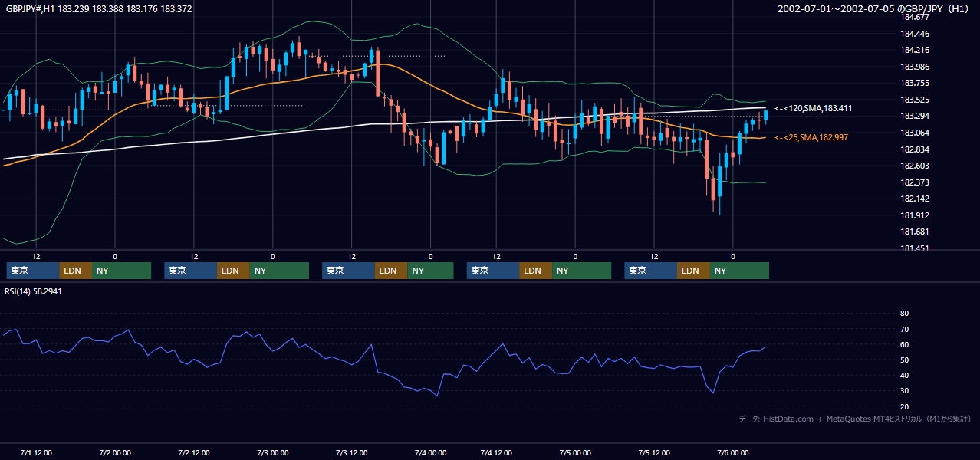Image resolution: width=980 pixels, height=460 pixels.
Task: Click price axis value 181.912
Action: (x=914, y=216)
